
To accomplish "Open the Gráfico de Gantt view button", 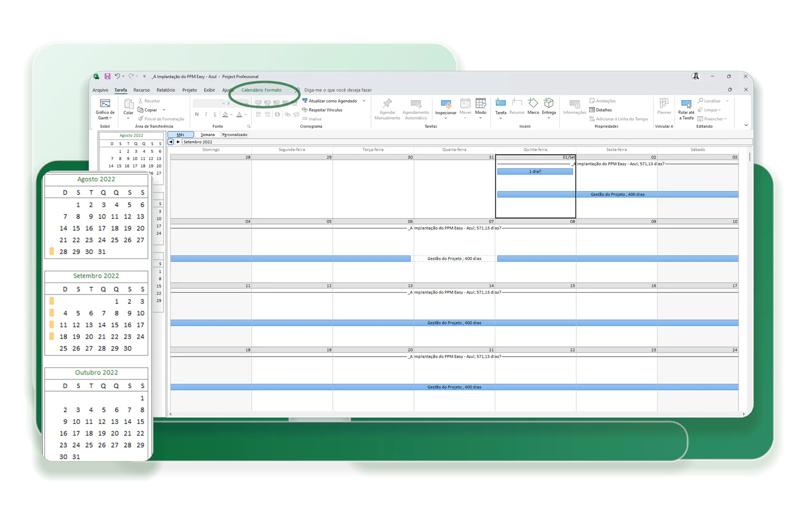I will [x=105, y=109].
